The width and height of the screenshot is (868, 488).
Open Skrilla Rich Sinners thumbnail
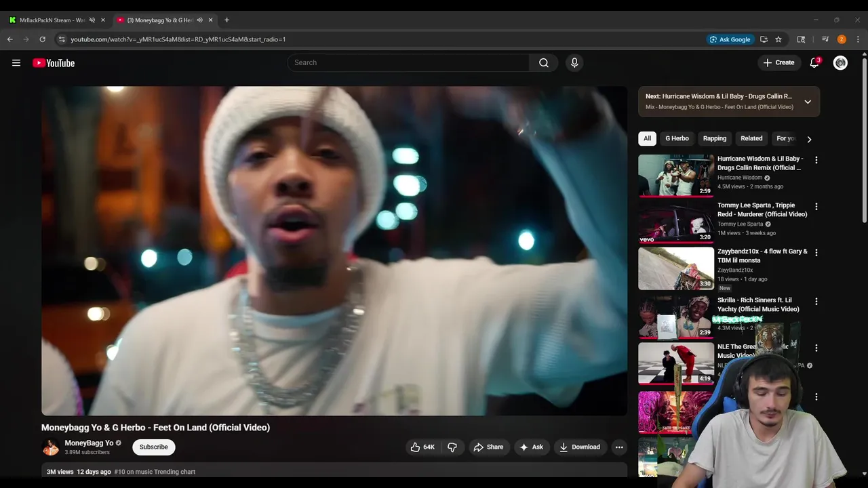tap(676, 317)
